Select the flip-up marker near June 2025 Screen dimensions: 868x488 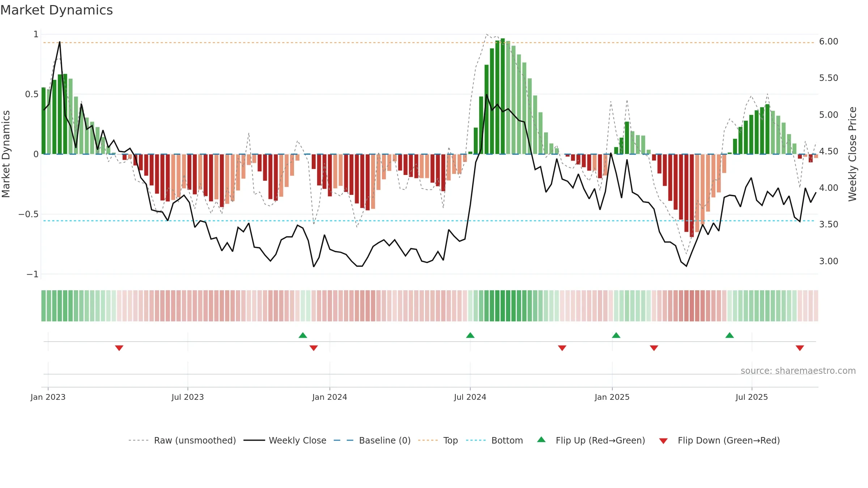click(x=730, y=335)
